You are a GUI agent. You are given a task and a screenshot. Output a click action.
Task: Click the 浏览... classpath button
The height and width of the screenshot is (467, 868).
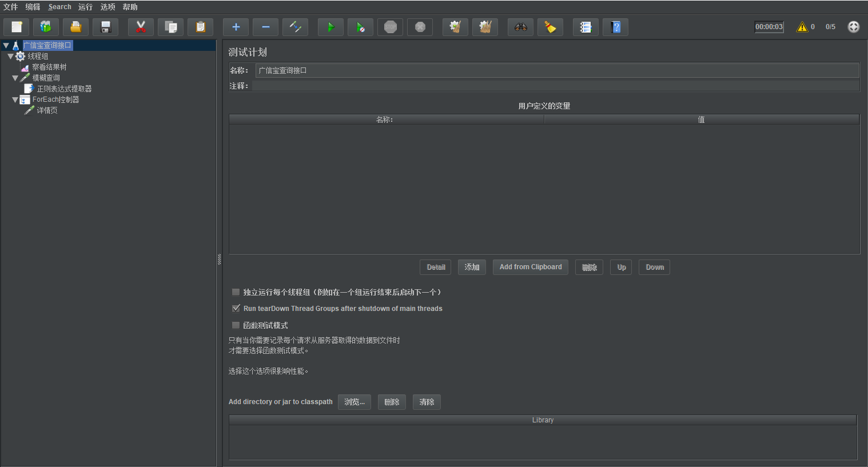(355, 402)
